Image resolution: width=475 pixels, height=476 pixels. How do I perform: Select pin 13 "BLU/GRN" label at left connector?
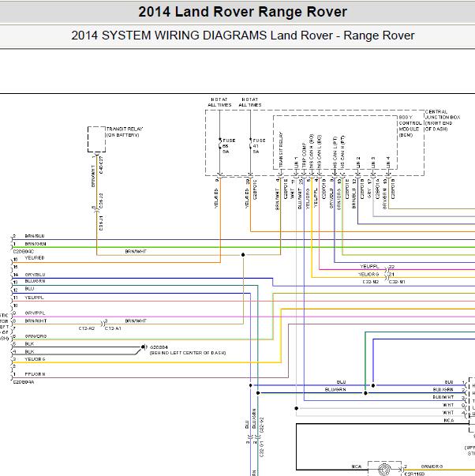[x=35, y=281]
